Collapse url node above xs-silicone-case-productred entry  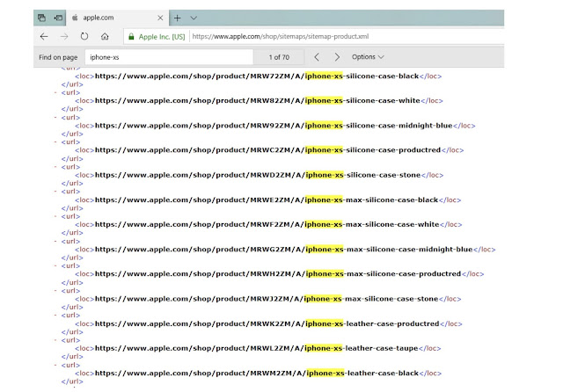pos(55,142)
